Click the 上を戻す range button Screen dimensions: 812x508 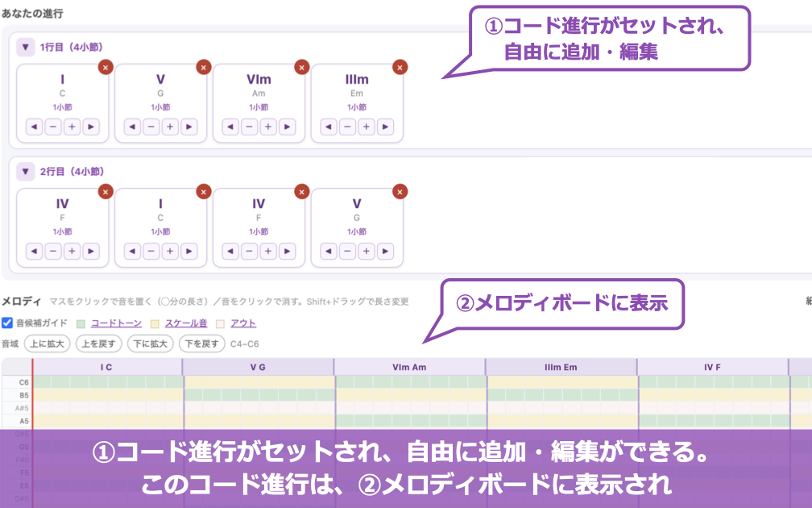(99, 344)
